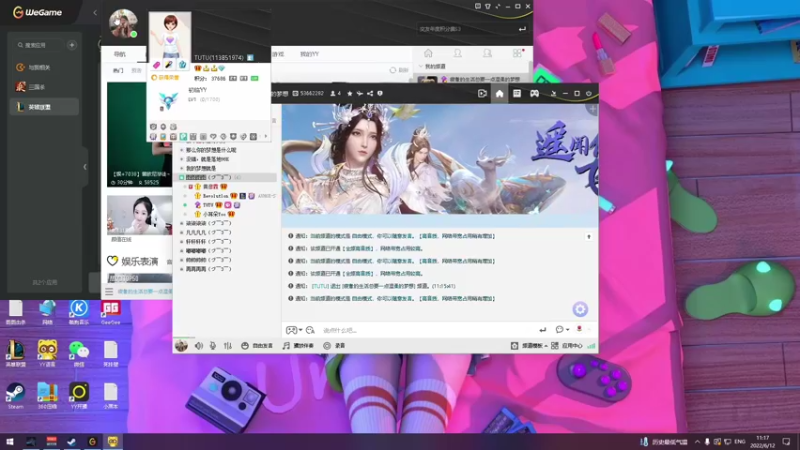This screenshot has width=800, height=450.
Task: Click the home icon in YY right panel
Action: point(428,53)
